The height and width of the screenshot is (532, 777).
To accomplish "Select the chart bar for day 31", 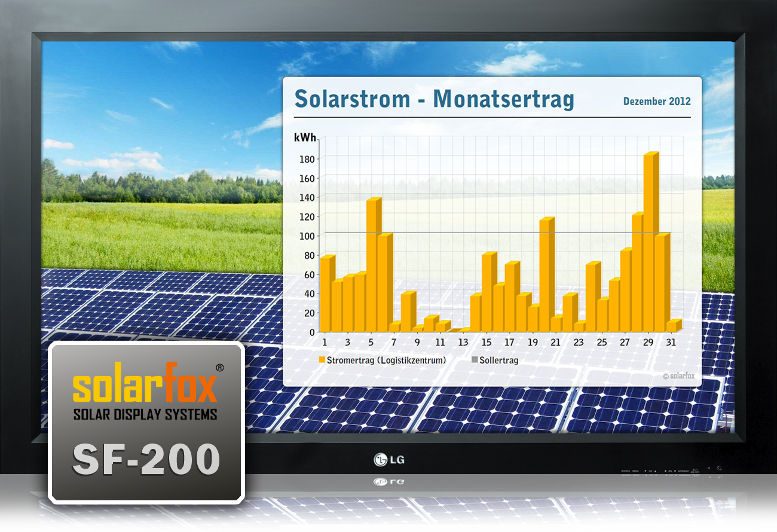I will (674, 326).
